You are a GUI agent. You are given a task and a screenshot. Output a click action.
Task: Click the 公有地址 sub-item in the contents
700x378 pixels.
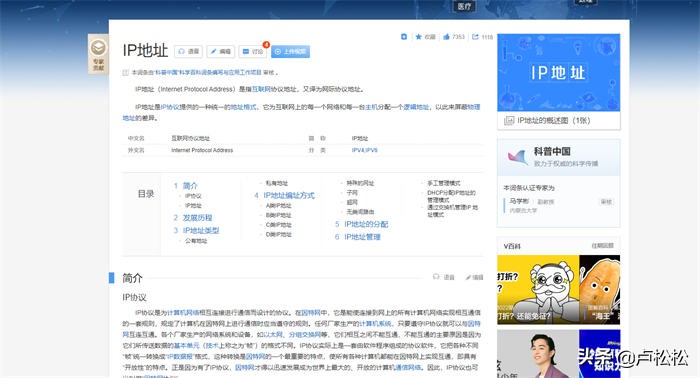click(196, 241)
